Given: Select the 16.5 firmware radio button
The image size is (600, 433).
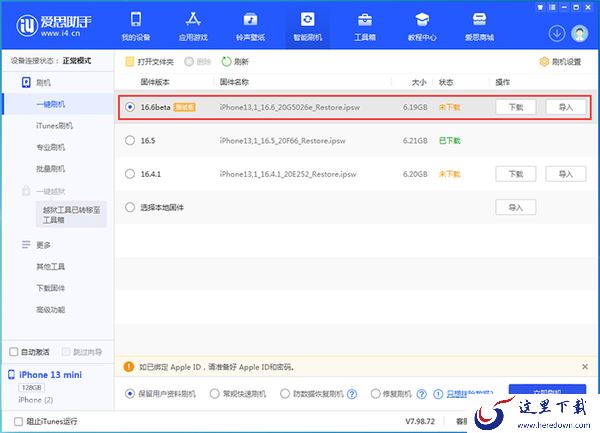Looking at the screenshot, I should tap(130, 140).
